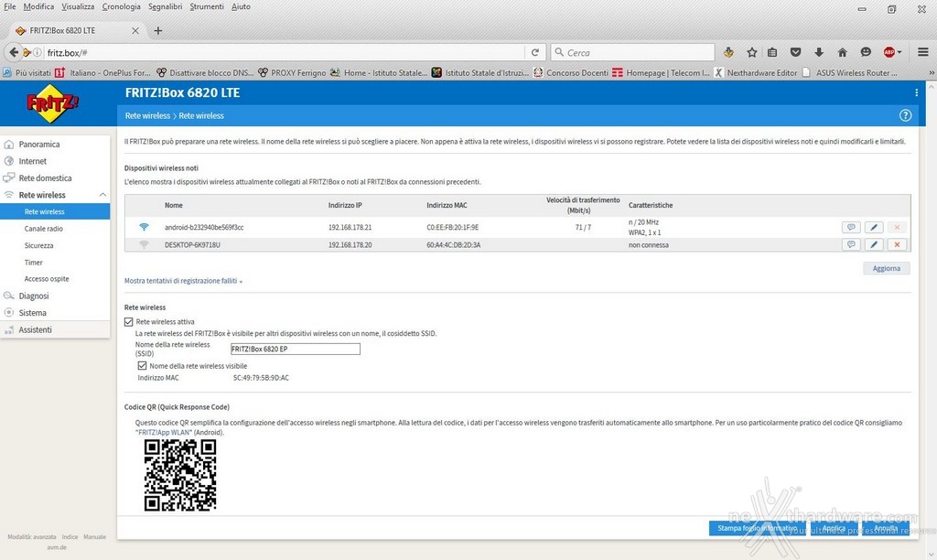Open the FRITZ!App WLAN link
Screen dimensions: 937x560
click(164, 433)
